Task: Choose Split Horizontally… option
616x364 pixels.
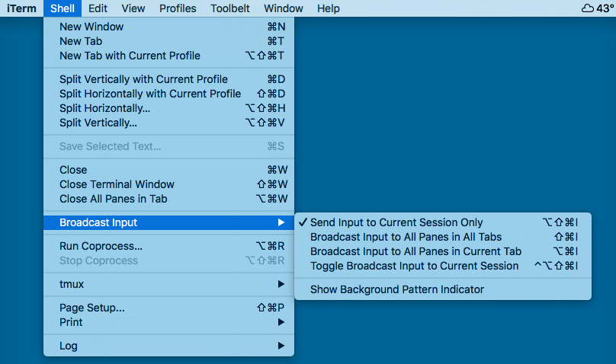Action: (x=169, y=108)
